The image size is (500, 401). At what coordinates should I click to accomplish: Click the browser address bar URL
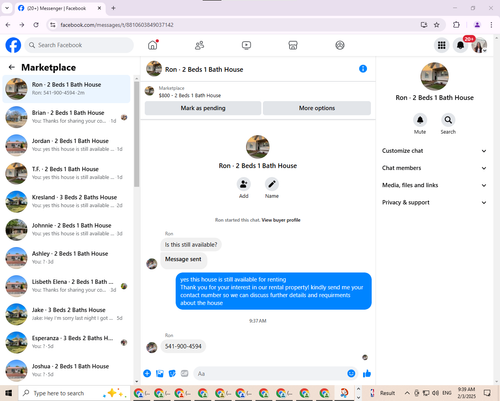[117, 25]
